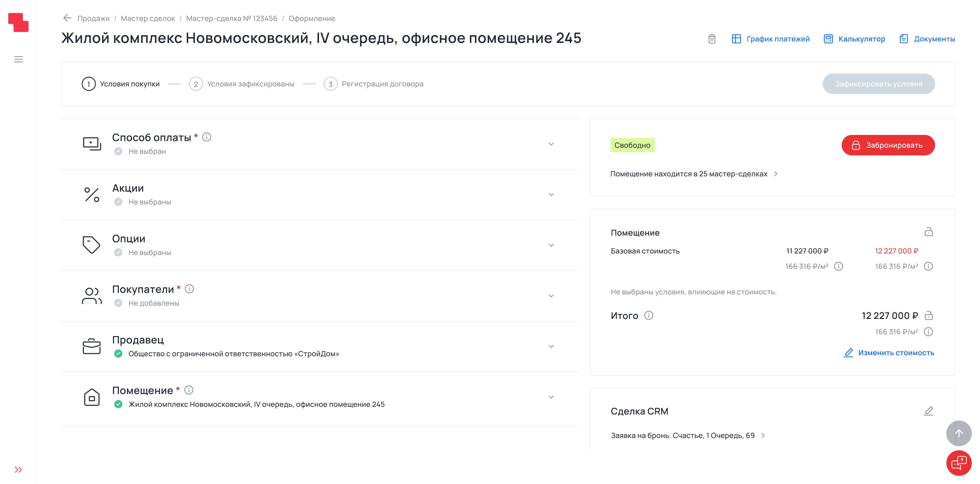Viewport: 980px width, 484px height.
Task: Open the График платежей view
Action: 778,39
